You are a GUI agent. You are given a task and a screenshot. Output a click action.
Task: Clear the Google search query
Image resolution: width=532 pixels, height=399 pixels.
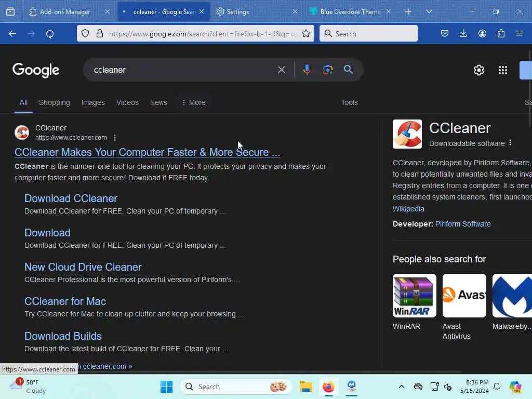coord(281,70)
